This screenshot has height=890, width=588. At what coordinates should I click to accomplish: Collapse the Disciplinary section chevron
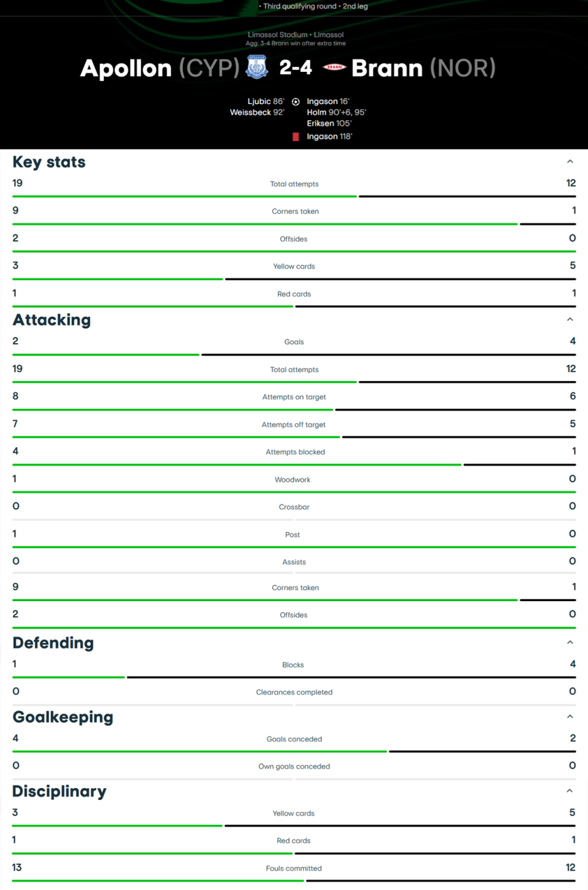[570, 791]
